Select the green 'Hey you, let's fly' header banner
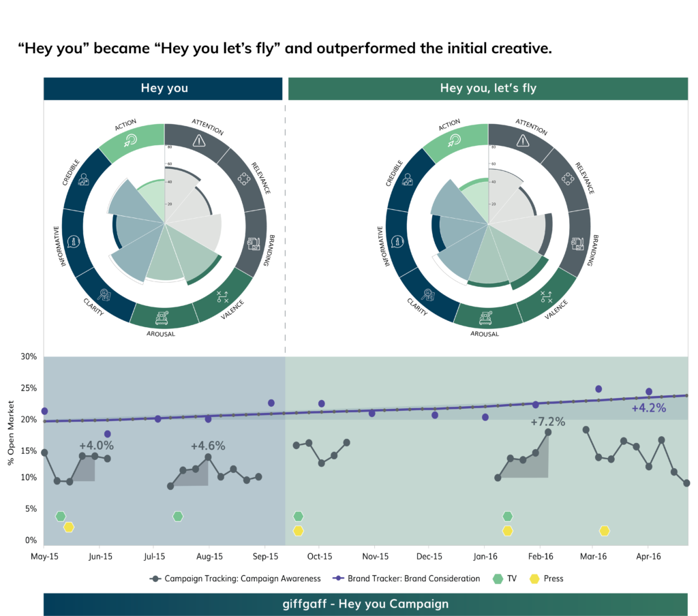The width and height of the screenshot is (698, 616). pyautogui.click(x=488, y=89)
